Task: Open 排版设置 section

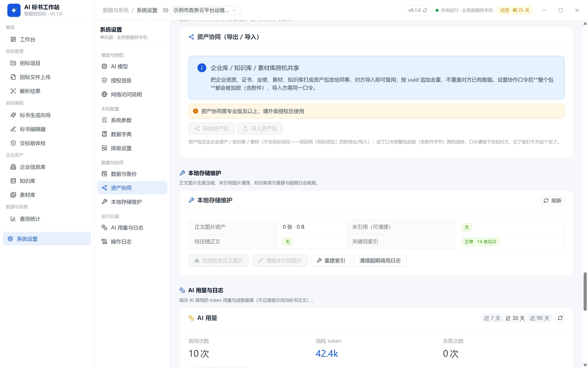Action: pyautogui.click(x=132, y=148)
